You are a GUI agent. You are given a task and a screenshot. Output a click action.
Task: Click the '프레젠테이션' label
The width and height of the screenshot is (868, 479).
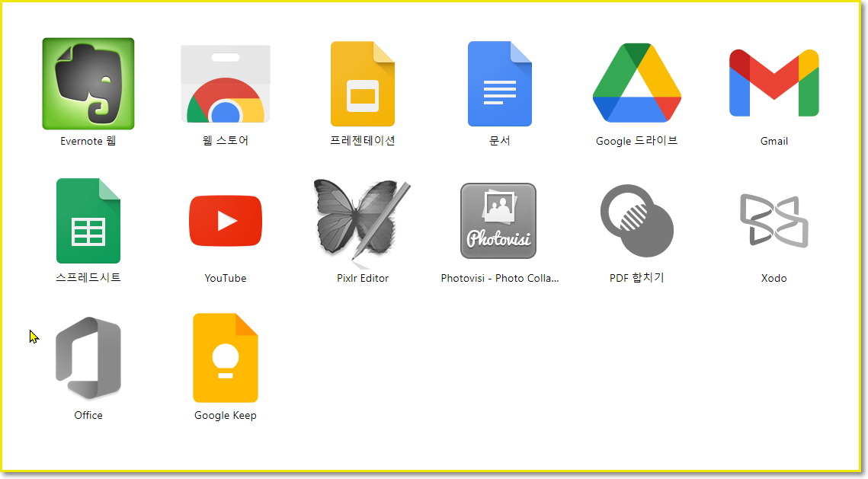tap(363, 140)
